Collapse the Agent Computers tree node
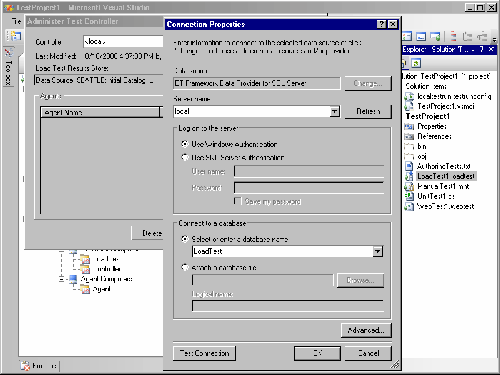 tap(61, 279)
